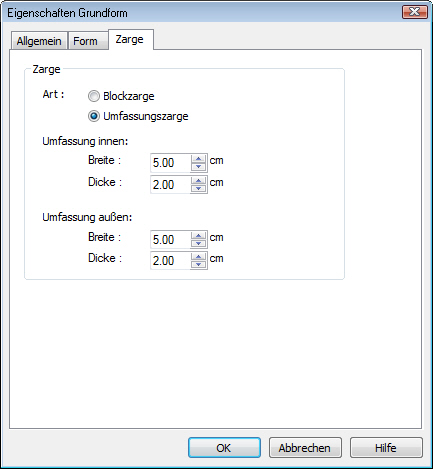Decrease inner Umfassung Breite with down arrow

[199, 167]
